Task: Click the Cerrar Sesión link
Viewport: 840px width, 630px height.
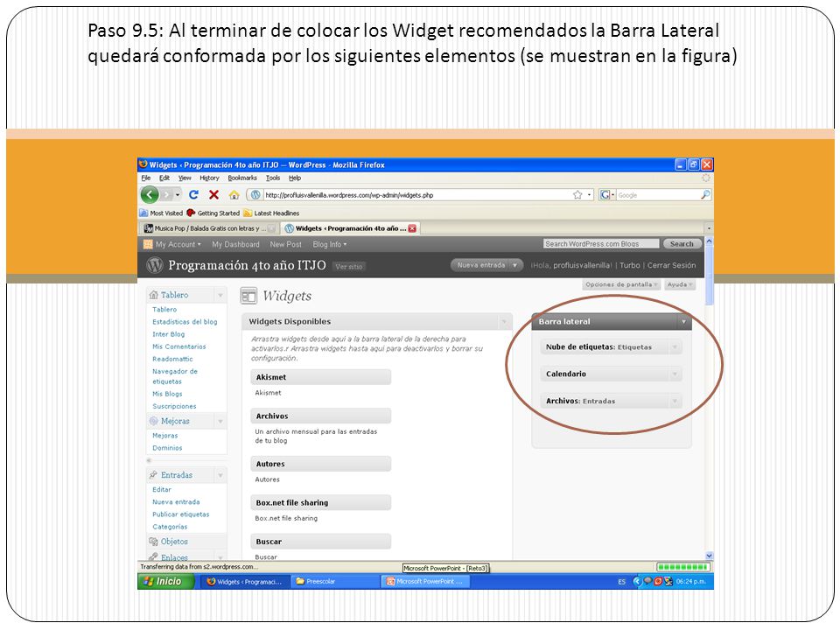Action: [x=671, y=265]
